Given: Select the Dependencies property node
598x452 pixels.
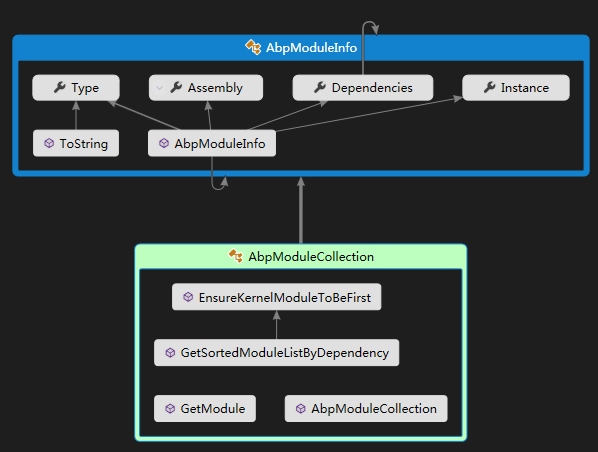Looking at the screenshot, I should click(x=363, y=88).
